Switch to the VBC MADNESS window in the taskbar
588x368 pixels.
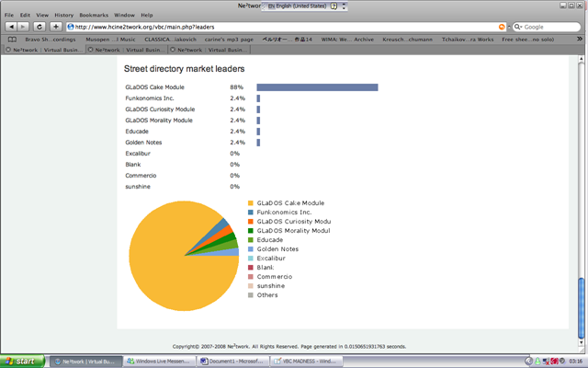306,362
